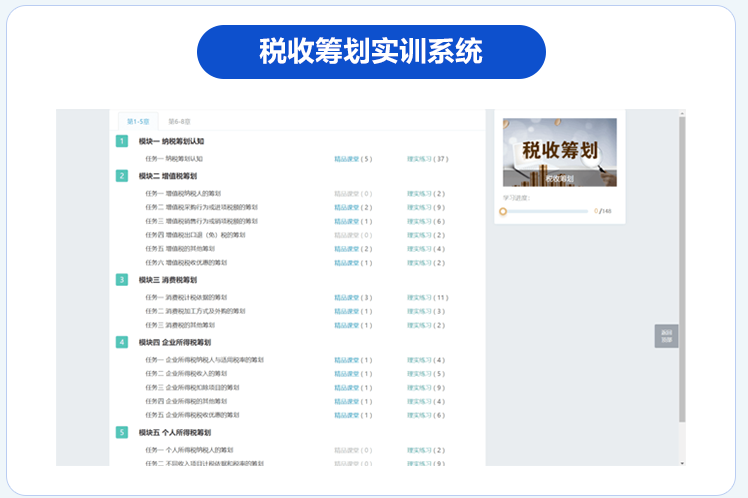
Task: Open the 税收筹划 course cover thumbnail
Action: (x=560, y=152)
